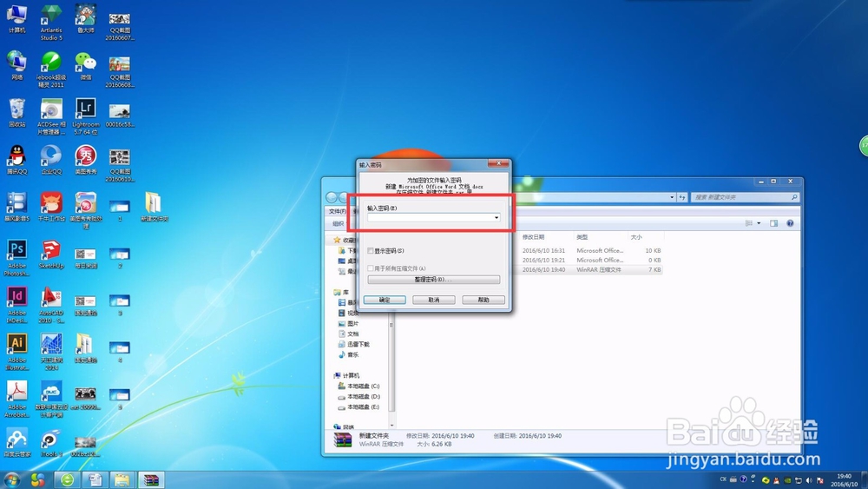Select the SketchUp desktop icon
868x489 pixels.
[x=51, y=254]
